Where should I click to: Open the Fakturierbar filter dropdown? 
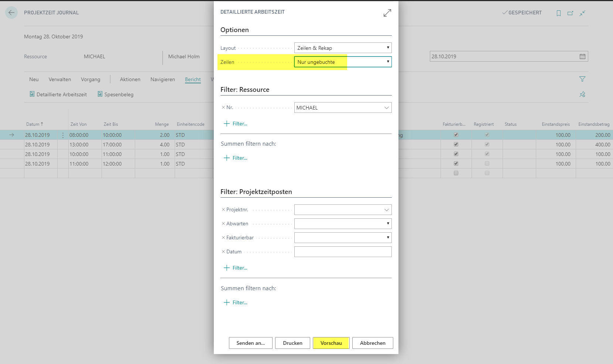(x=343, y=238)
